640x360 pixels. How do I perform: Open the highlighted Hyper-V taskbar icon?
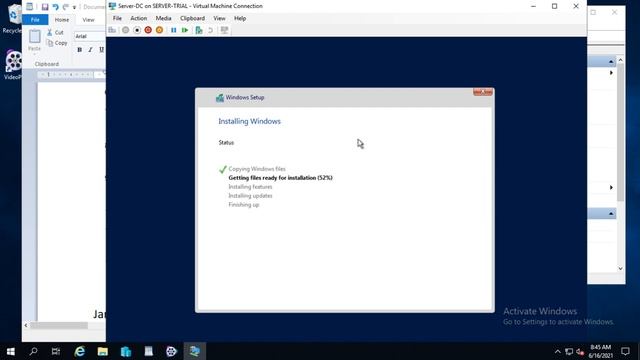(195, 351)
